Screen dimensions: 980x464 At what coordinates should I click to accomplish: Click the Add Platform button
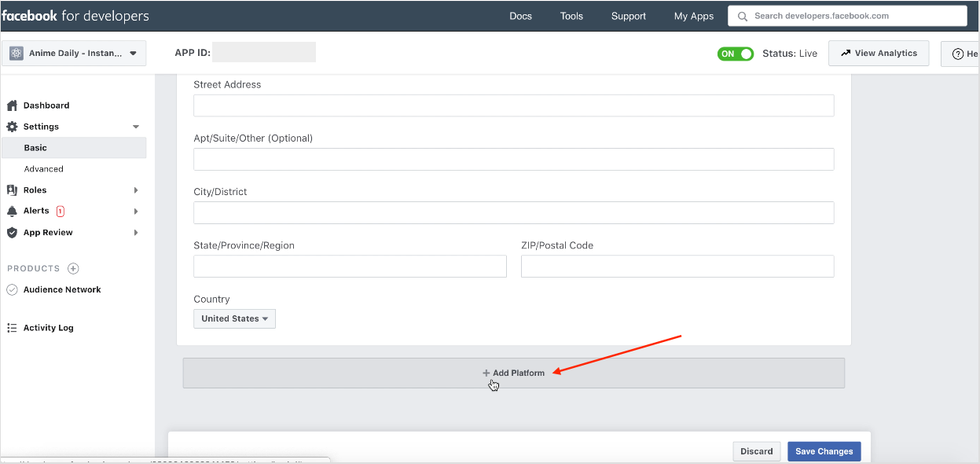pyautogui.click(x=513, y=373)
